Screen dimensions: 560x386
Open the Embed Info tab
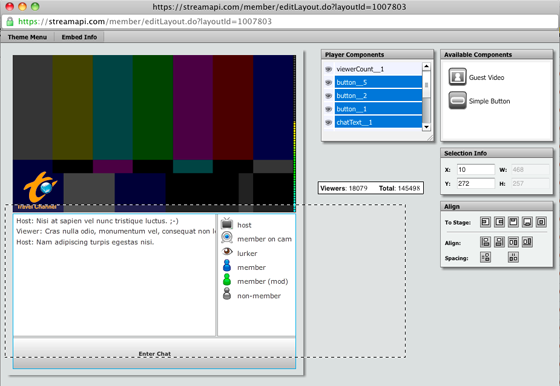(79, 37)
